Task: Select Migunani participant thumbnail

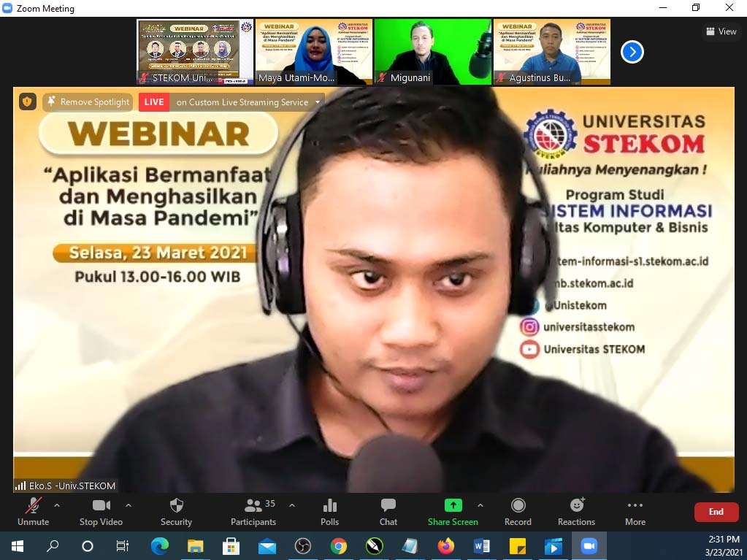Action: coord(433,52)
